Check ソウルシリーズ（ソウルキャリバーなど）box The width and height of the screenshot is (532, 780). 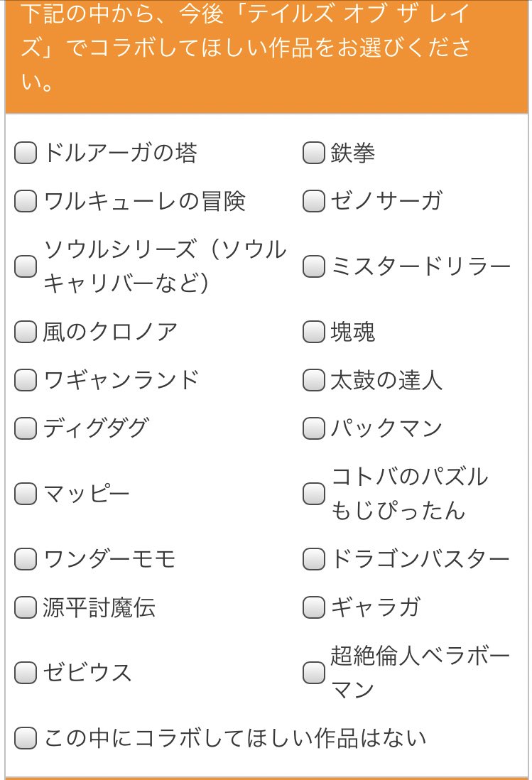tap(26, 266)
